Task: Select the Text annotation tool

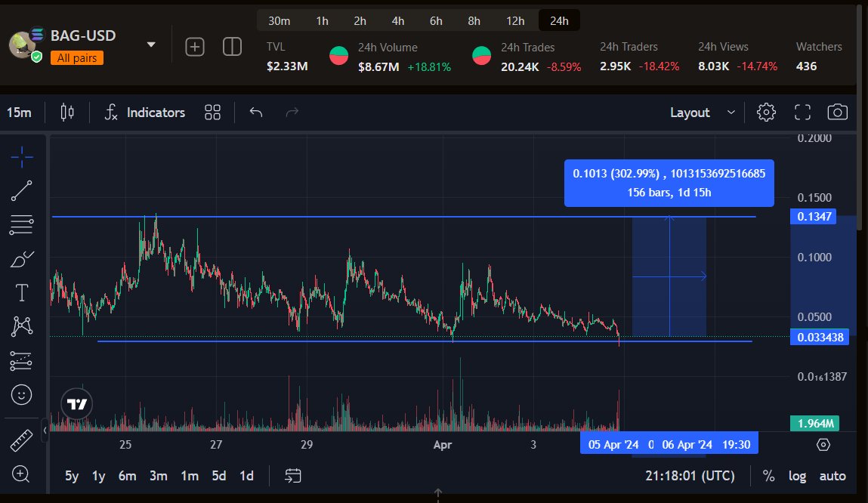Action: [22, 293]
